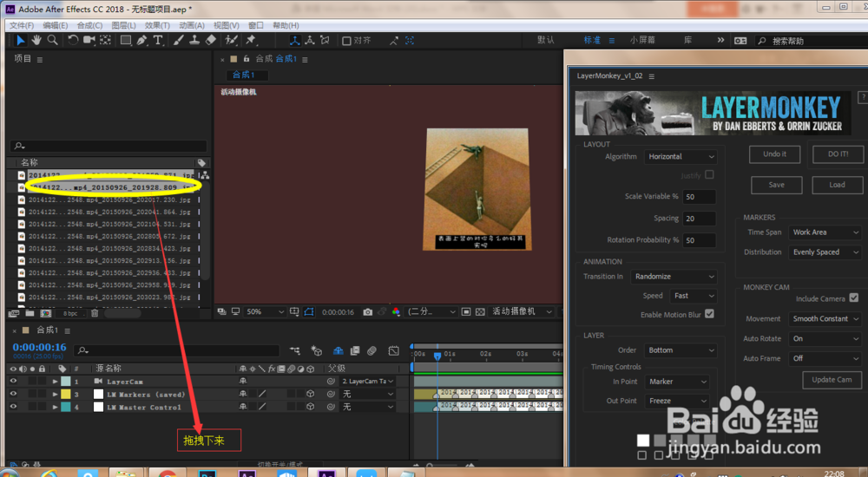The height and width of the screenshot is (477, 868).
Task: Click the Update Cam button
Action: pos(832,380)
